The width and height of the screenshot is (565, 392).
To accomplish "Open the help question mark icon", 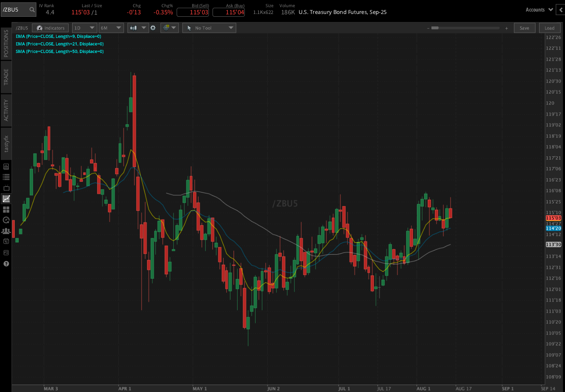I will [x=6, y=264].
